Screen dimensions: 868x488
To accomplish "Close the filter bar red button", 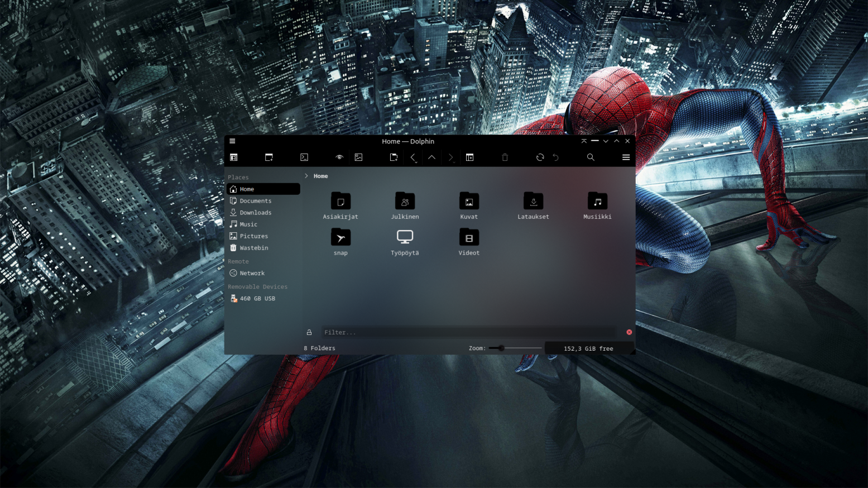I will pyautogui.click(x=629, y=332).
